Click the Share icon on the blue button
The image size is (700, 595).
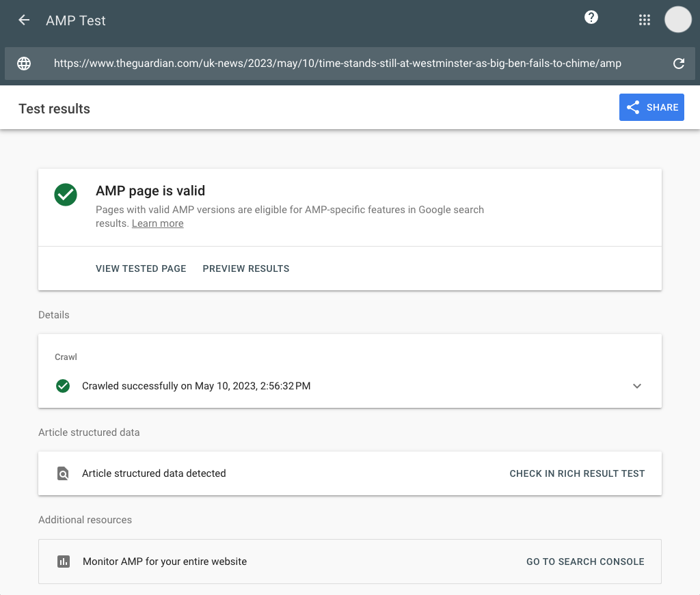click(x=633, y=107)
